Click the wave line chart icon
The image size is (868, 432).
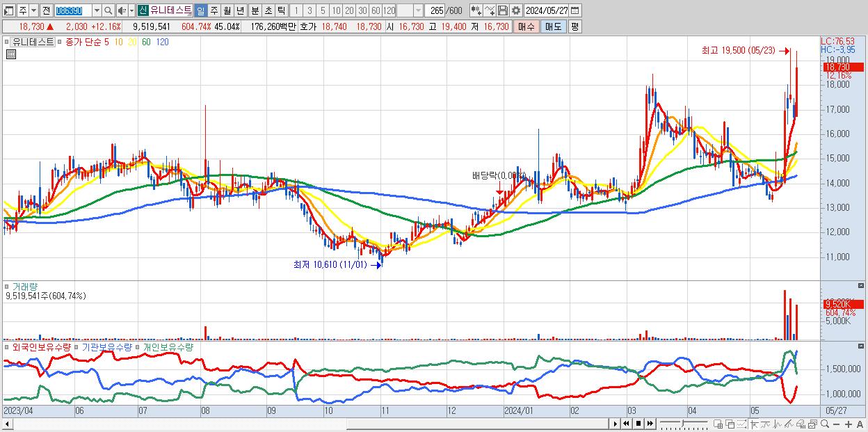tap(778, 424)
